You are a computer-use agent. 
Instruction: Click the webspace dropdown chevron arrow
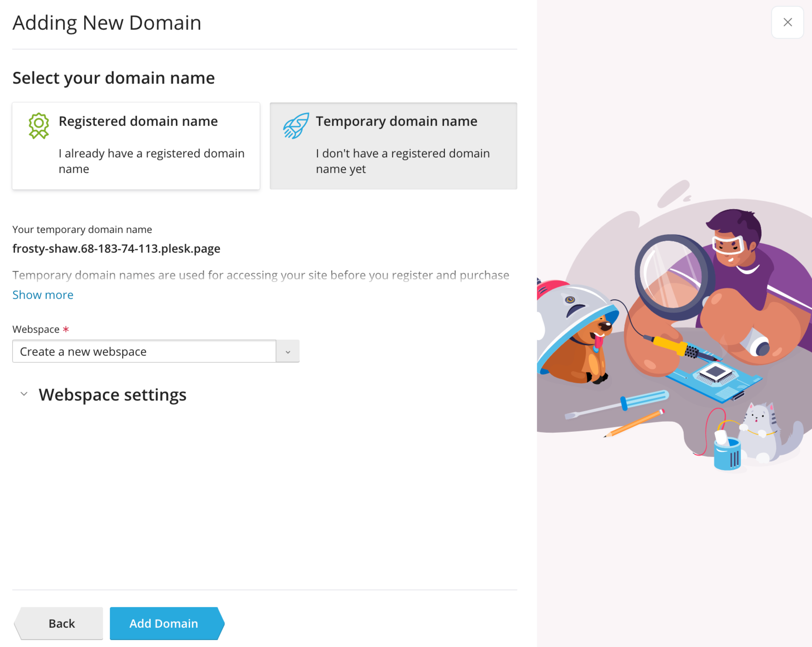[x=288, y=351]
